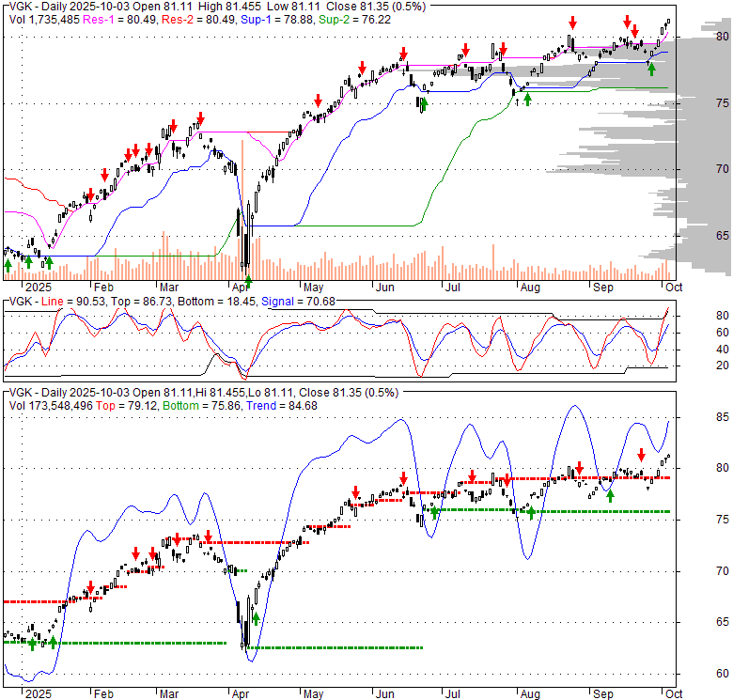Click the green arrow in early August on bottom chart
This screenshot has height=700, width=733.
pos(530,512)
